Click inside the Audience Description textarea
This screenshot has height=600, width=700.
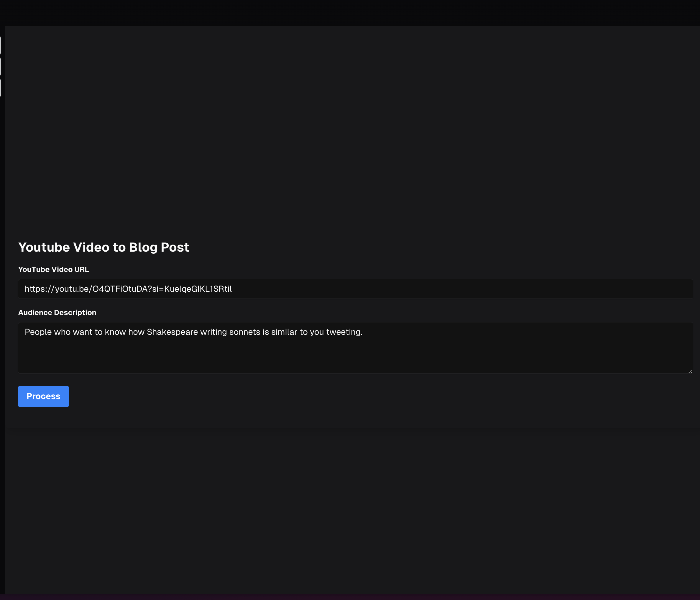click(355, 348)
